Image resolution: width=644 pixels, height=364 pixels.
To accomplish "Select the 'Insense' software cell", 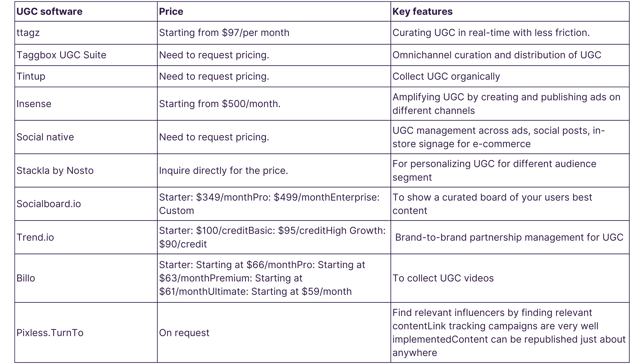I will (x=34, y=104).
